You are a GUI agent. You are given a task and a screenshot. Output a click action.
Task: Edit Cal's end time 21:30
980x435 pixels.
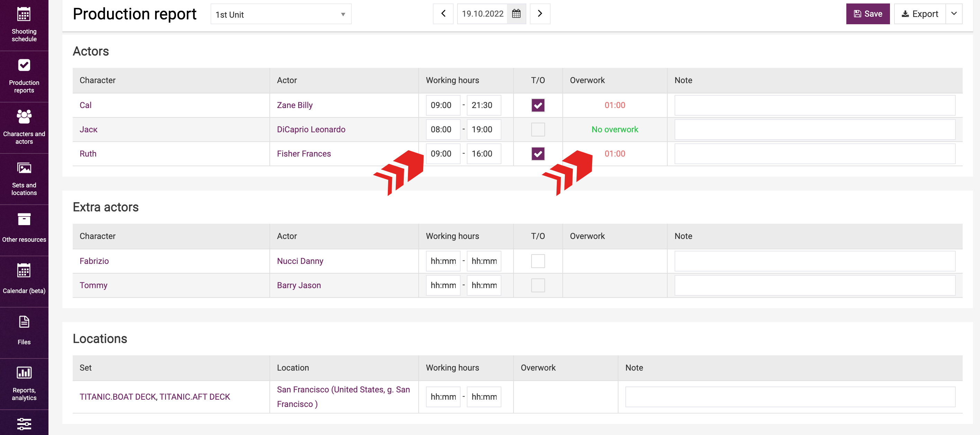[484, 105]
